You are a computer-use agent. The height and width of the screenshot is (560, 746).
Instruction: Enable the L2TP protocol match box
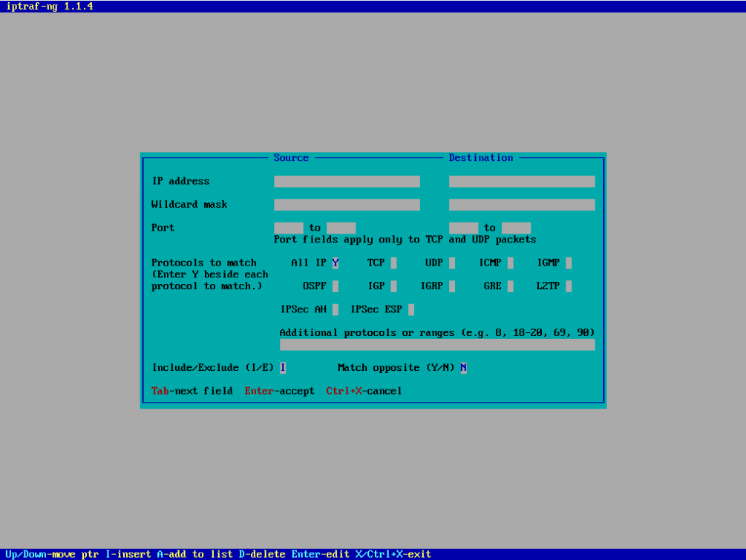[569, 286]
